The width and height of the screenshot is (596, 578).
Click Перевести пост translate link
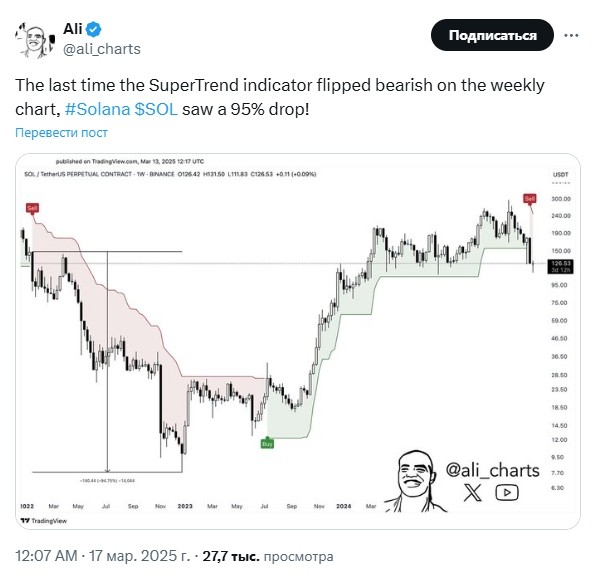(61, 133)
